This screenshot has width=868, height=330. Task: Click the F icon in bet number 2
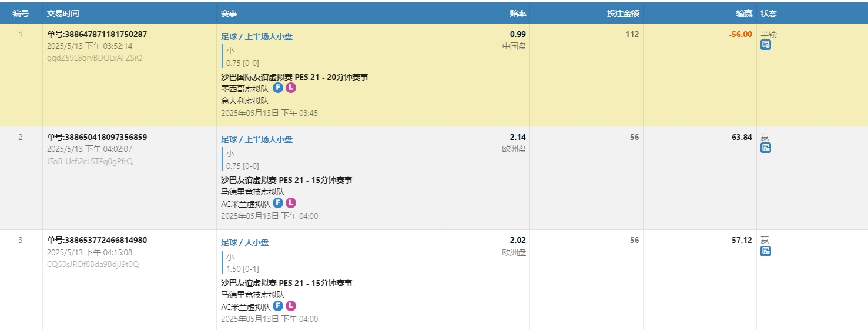point(278,203)
